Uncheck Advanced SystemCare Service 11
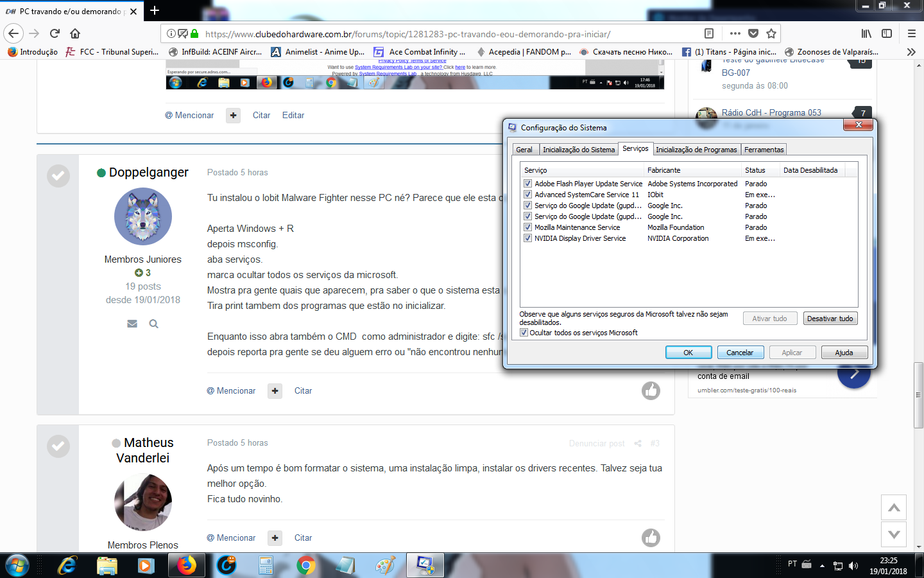 point(527,195)
